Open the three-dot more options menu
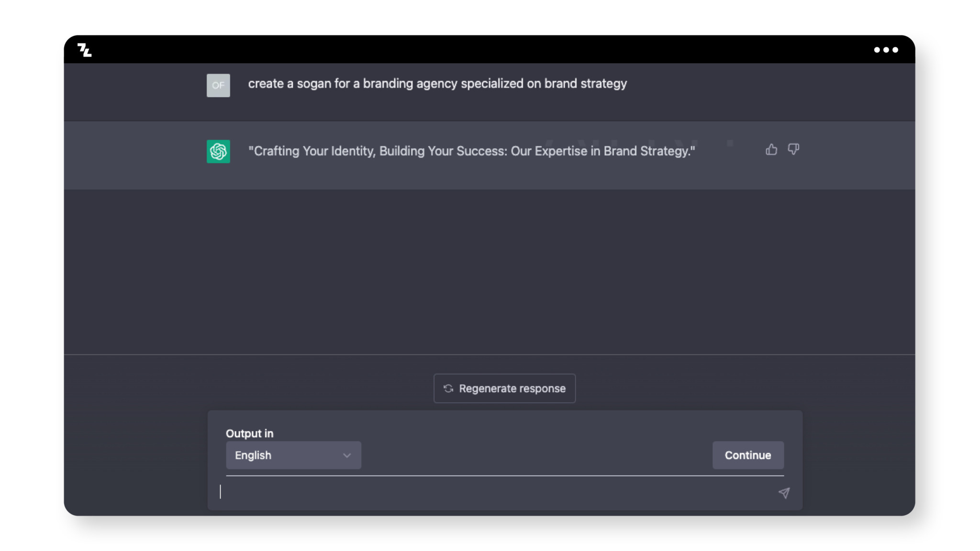The height and width of the screenshot is (551, 980). (886, 50)
